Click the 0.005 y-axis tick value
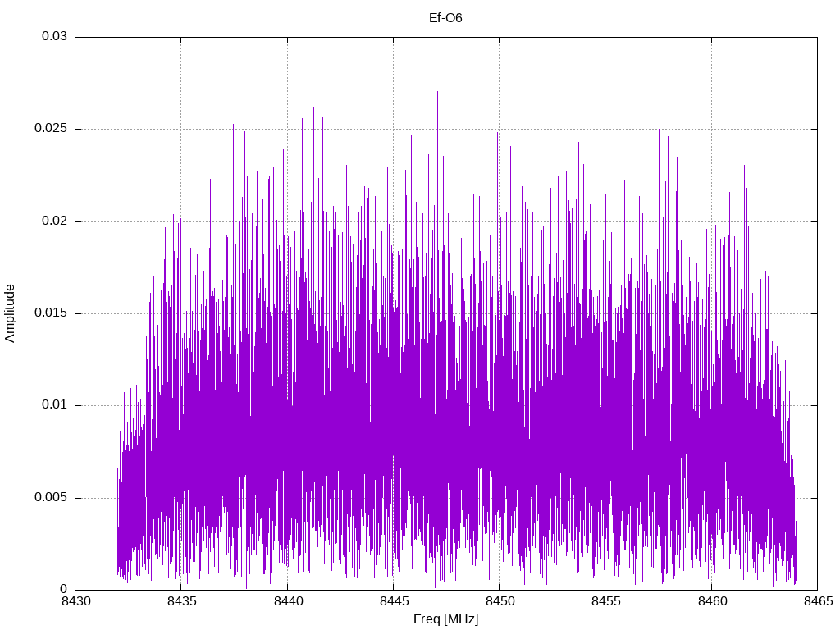The image size is (840, 630). pos(52,498)
